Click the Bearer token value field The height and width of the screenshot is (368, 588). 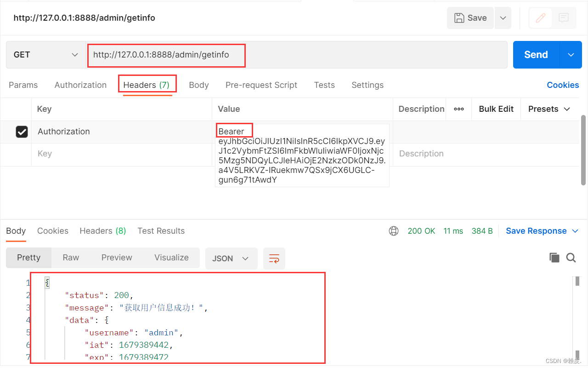[x=302, y=155]
